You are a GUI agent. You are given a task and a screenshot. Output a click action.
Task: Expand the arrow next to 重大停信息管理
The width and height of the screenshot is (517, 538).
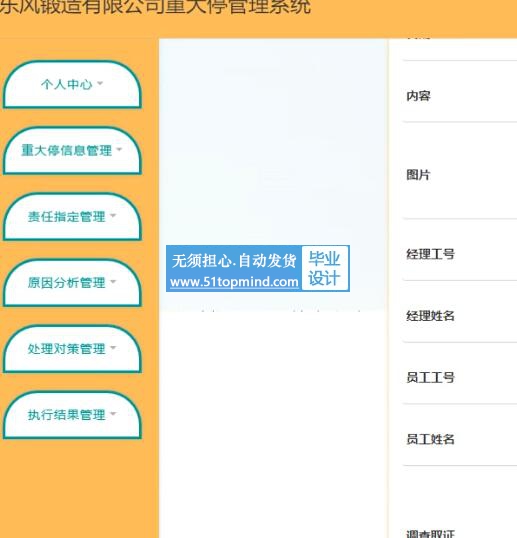pyautogui.click(x=119, y=150)
